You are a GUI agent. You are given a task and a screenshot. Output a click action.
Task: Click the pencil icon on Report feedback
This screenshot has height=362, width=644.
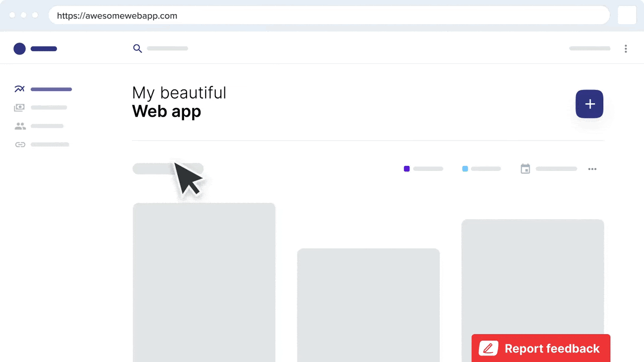click(488, 348)
